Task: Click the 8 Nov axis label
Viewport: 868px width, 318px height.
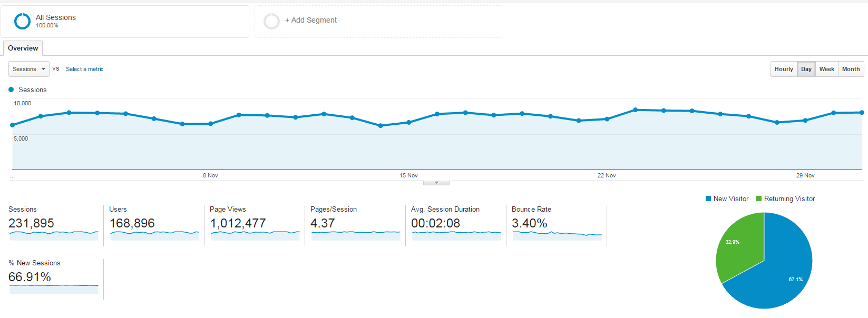Action: [210, 175]
